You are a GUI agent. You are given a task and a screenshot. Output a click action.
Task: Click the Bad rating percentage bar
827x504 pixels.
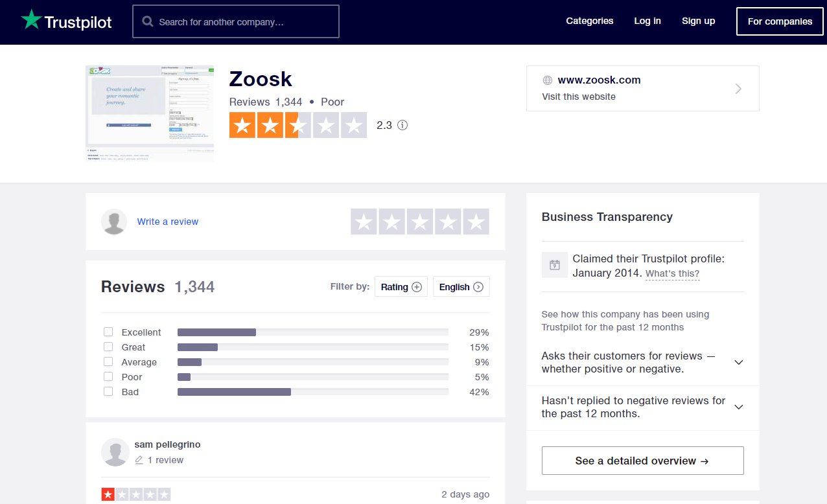(312, 392)
